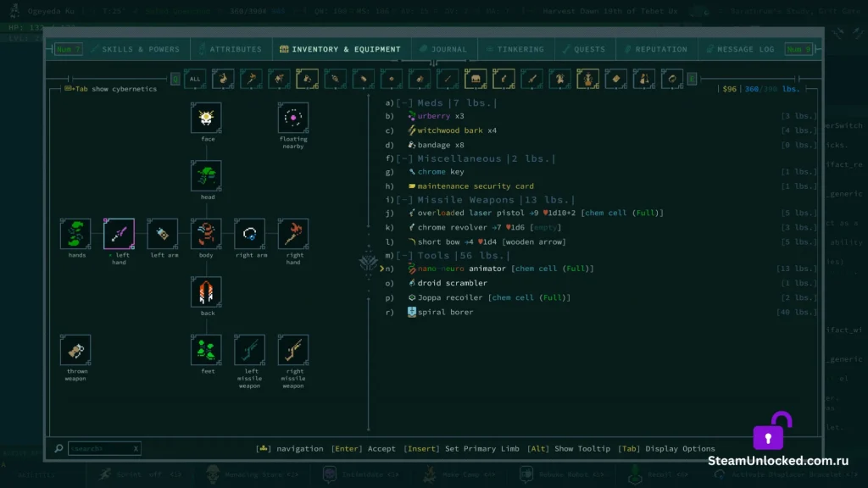Click Rebuke Robot in background ability bar

pyautogui.click(x=562, y=474)
